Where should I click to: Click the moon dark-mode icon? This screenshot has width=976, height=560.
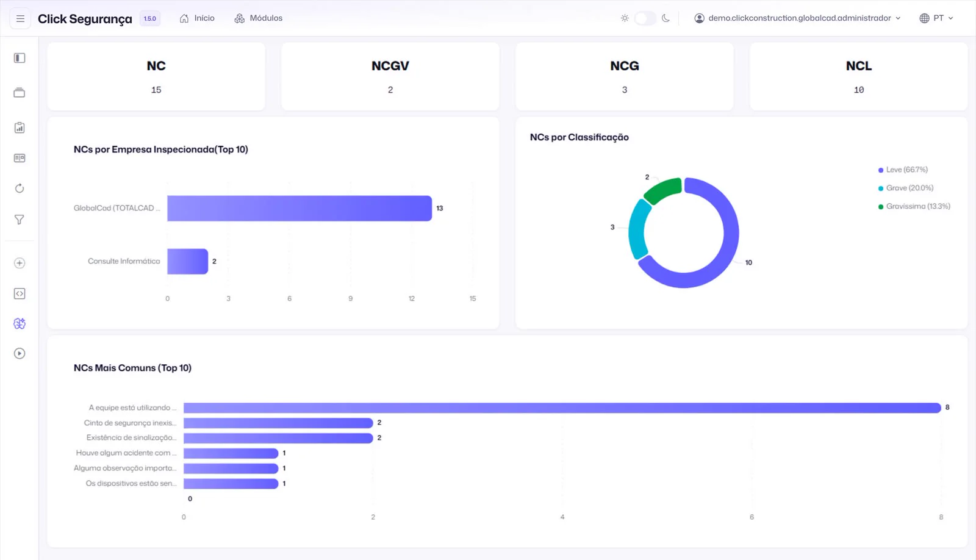point(666,18)
